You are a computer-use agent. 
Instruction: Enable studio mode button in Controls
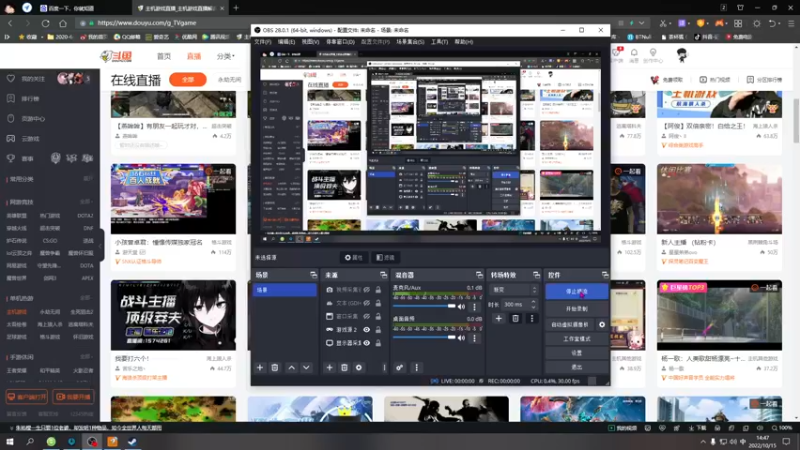coord(577,339)
